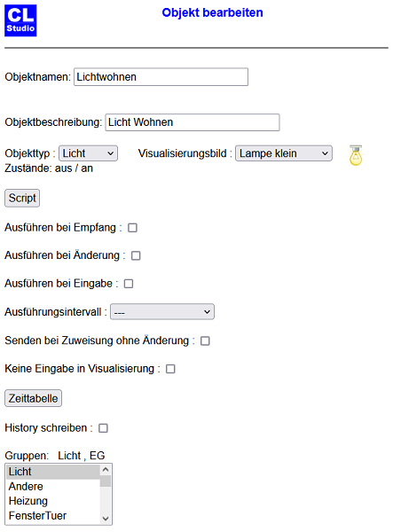Select Licht in the groups list

tap(53, 472)
